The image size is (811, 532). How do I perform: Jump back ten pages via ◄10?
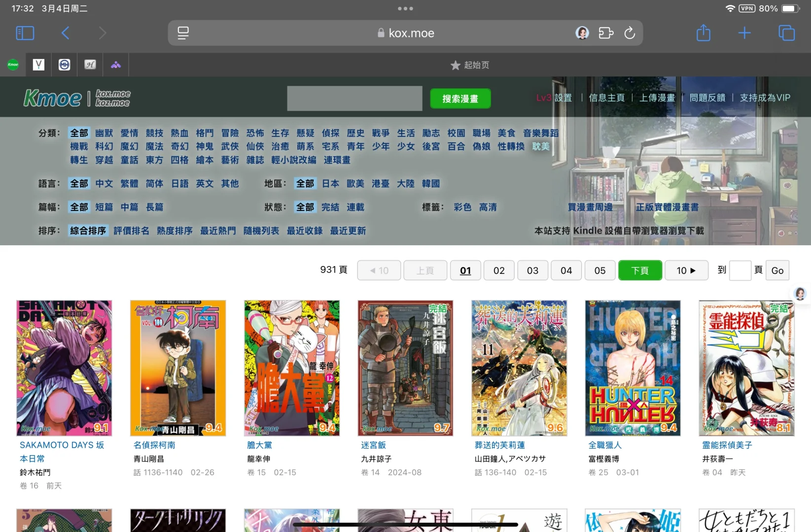[x=379, y=270]
